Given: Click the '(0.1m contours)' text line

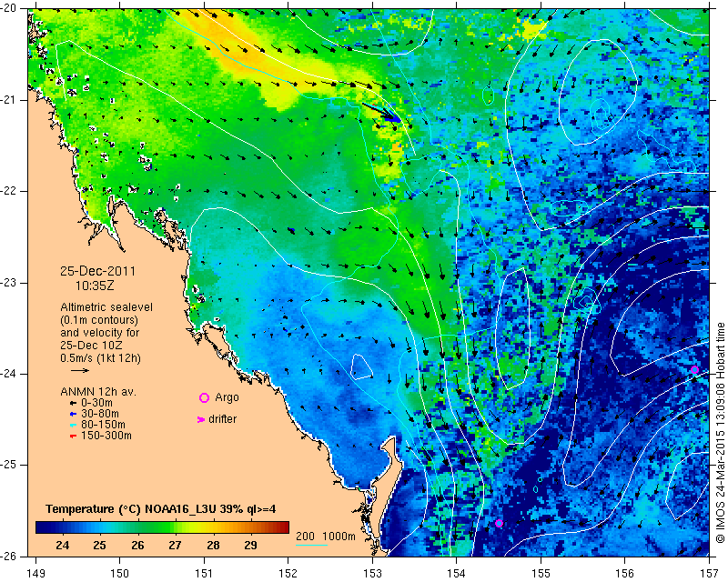Looking at the screenshot, I should point(99,320).
